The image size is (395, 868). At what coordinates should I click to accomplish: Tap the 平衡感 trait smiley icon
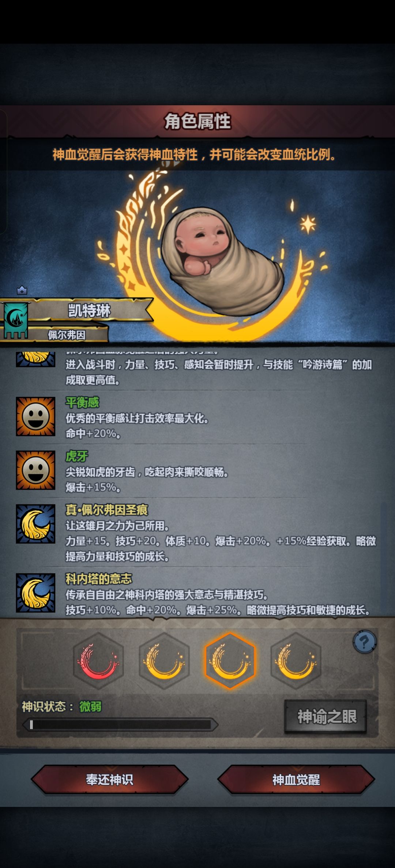(x=35, y=416)
